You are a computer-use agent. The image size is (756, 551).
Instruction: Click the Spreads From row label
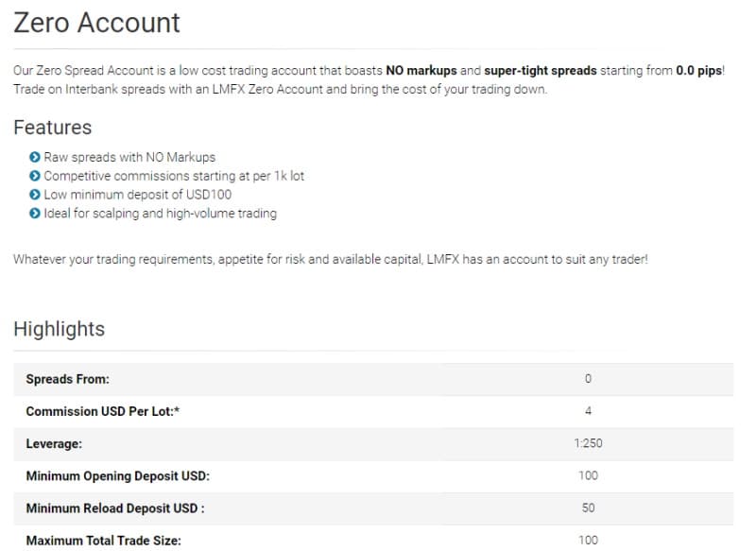pos(67,379)
